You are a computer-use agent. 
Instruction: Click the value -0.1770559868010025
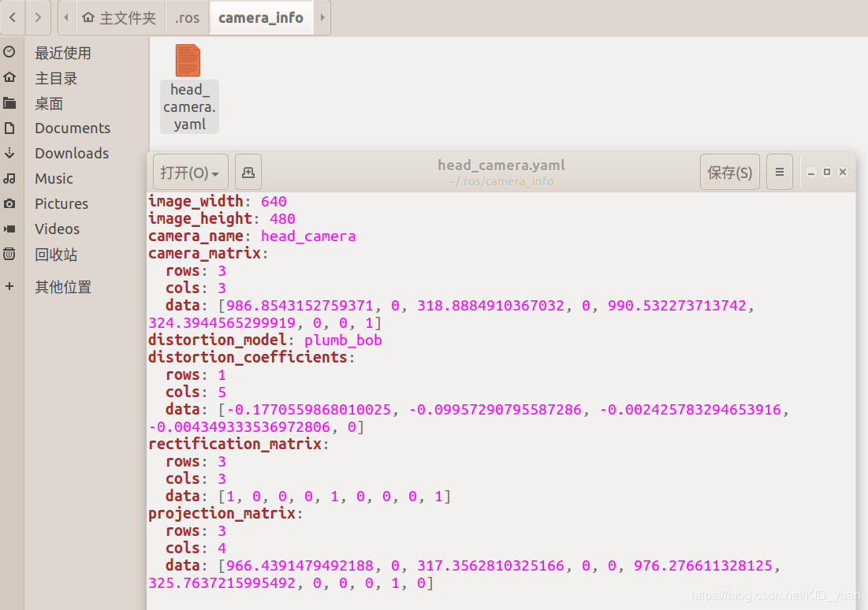(309, 410)
